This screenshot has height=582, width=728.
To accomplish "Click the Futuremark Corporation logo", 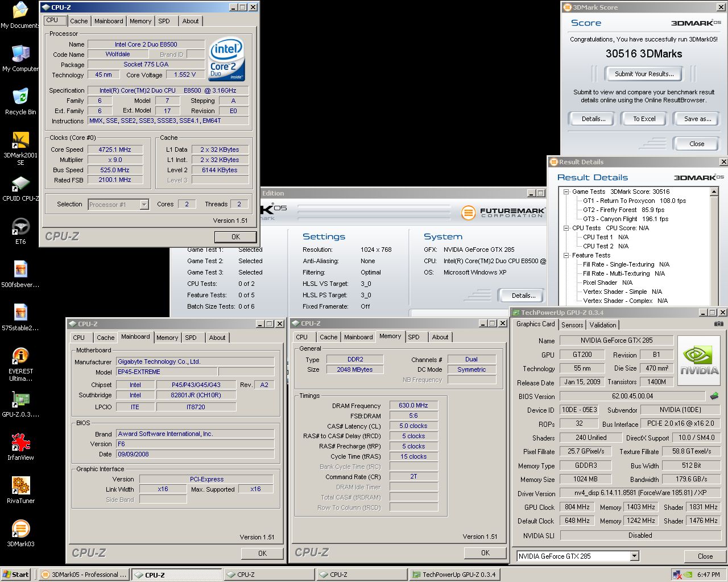I will point(502,213).
